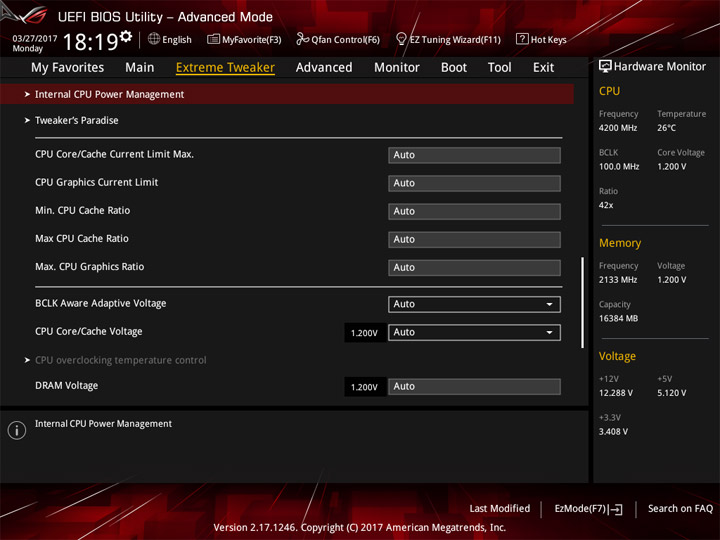Click the Capacity 16384 MB value
The image size is (720, 540).
(x=618, y=318)
